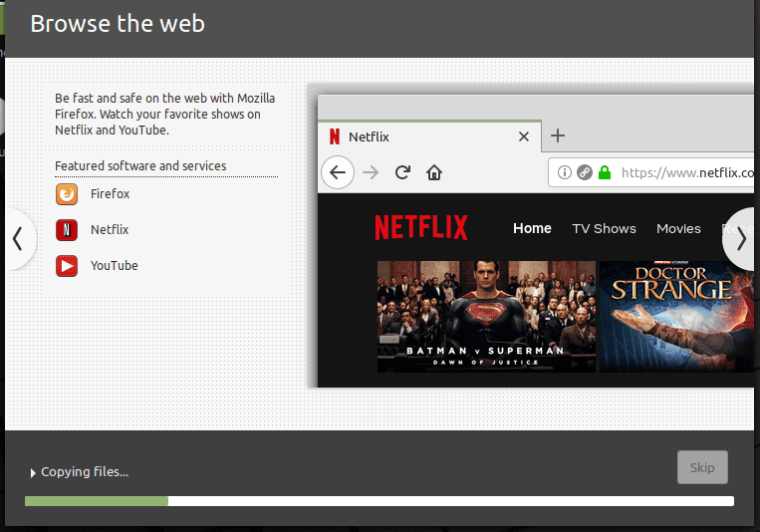This screenshot has width=760, height=532.
Task: Click the Firefox label text
Action: [110, 194]
